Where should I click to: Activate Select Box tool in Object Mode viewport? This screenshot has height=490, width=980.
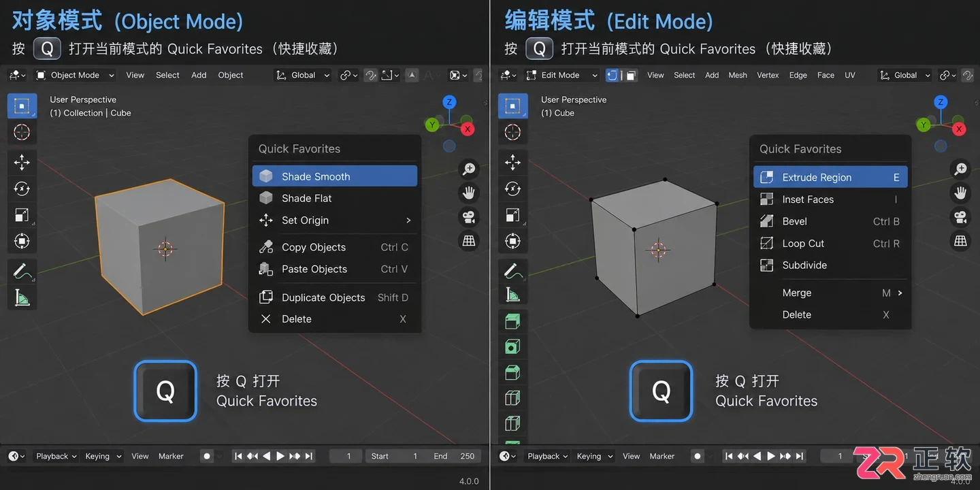coord(22,105)
